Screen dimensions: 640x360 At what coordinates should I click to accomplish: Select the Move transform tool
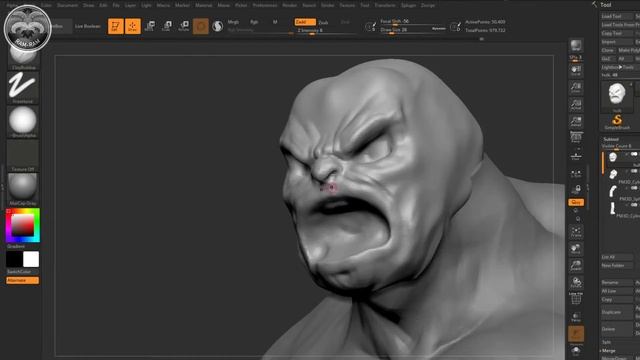pos(150,26)
